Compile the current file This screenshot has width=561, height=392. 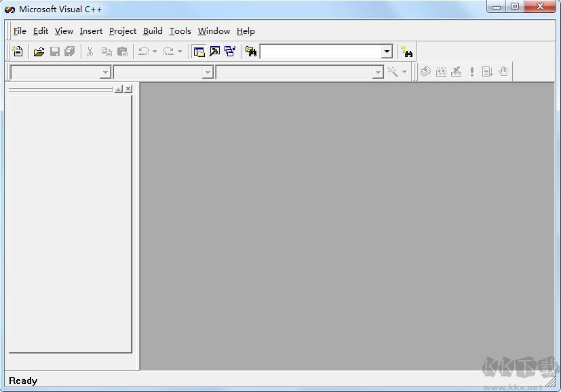[425, 71]
